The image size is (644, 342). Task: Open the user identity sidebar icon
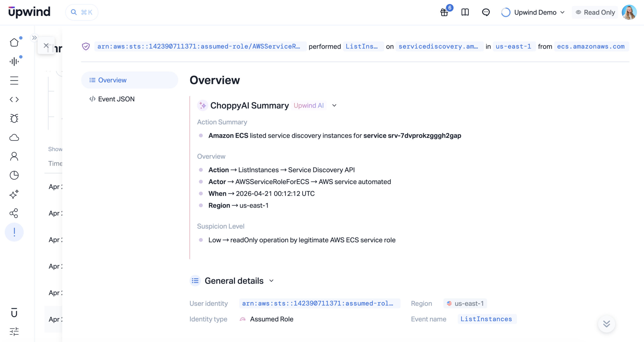coord(14,156)
